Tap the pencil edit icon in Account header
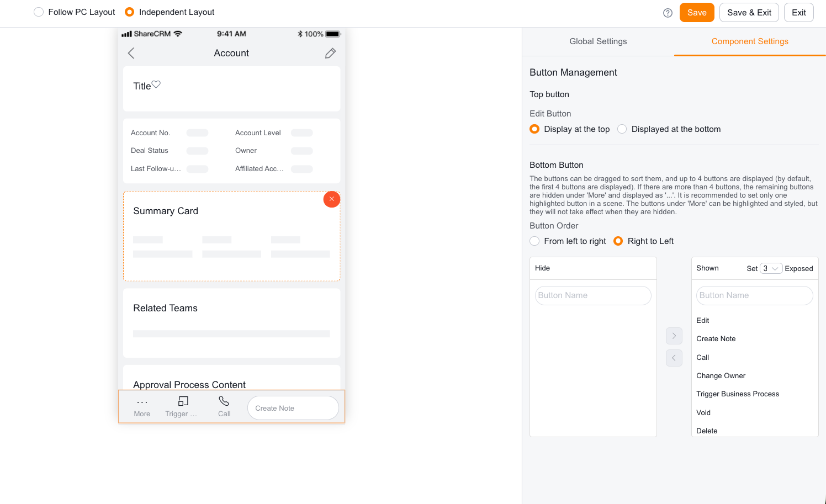This screenshot has height=504, width=826. tap(330, 53)
